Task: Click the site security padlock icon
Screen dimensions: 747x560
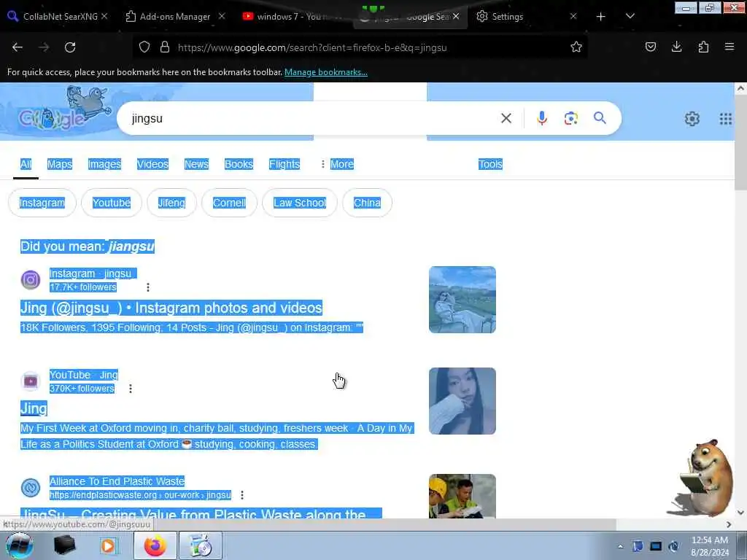Action: pyautogui.click(x=165, y=47)
